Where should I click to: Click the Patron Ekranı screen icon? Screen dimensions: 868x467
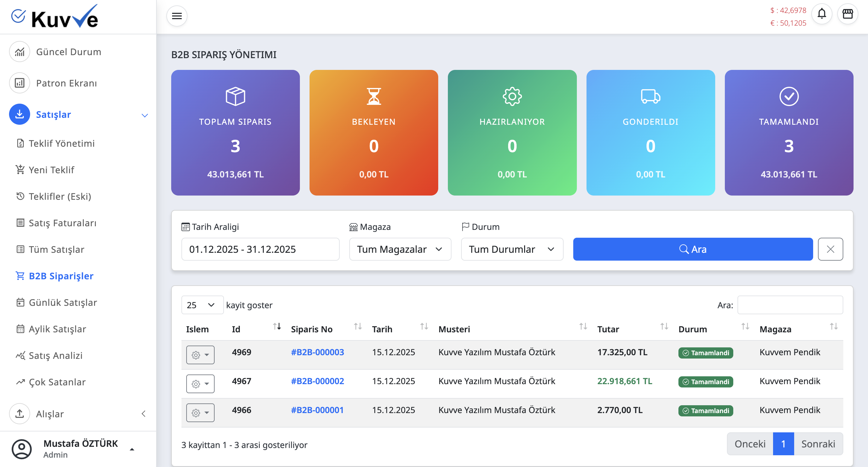(x=19, y=83)
